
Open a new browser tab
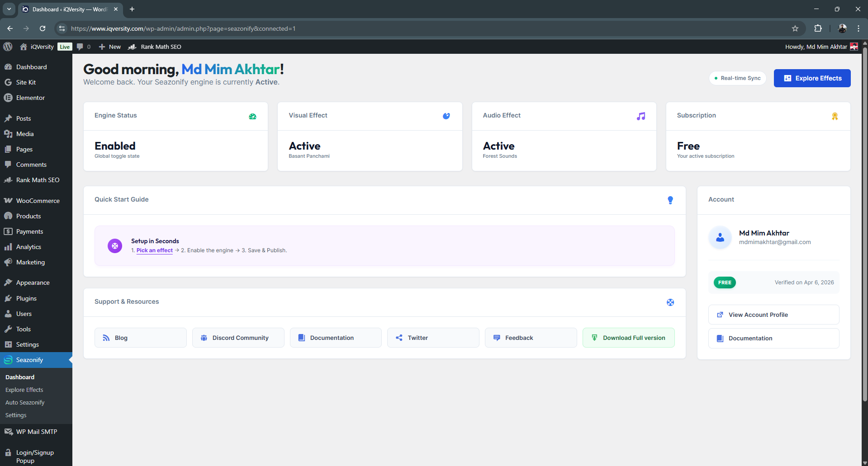pos(132,9)
